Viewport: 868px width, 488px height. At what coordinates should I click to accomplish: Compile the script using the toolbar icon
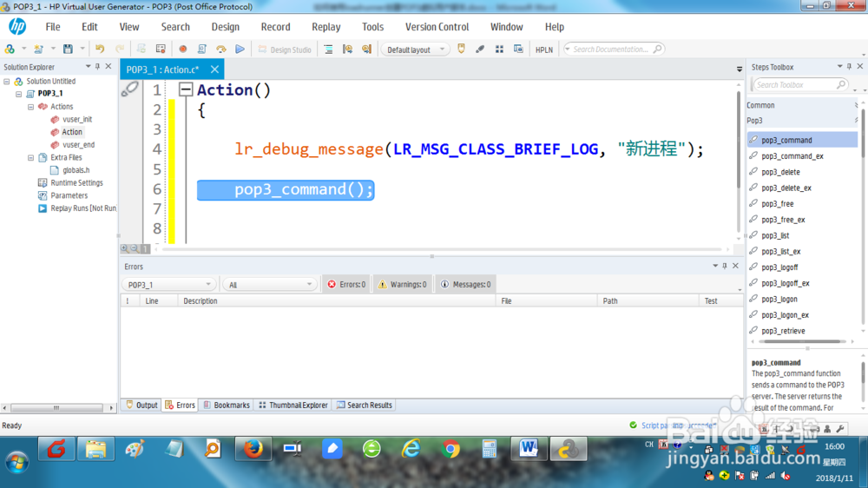tap(202, 49)
